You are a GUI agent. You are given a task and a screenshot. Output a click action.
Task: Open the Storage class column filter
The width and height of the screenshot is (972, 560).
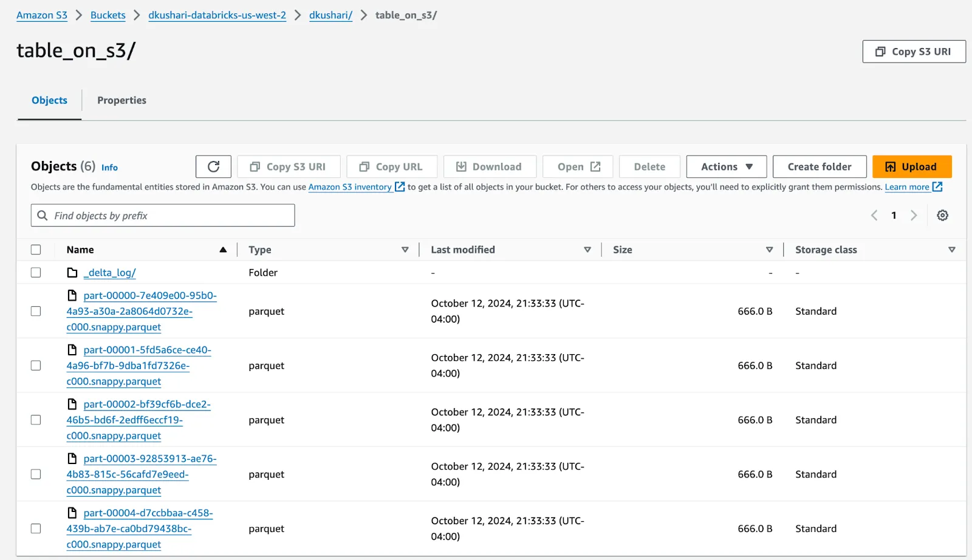pyautogui.click(x=951, y=249)
